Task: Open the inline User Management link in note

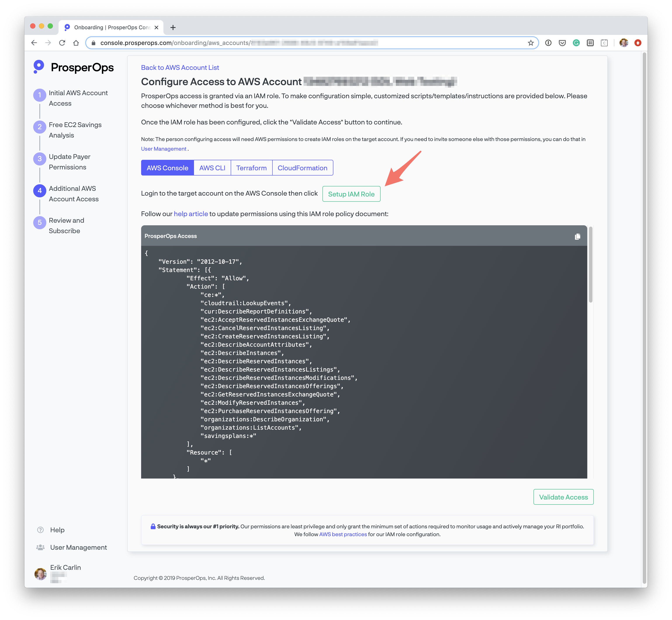Action: pyautogui.click(x=163, y=149)
